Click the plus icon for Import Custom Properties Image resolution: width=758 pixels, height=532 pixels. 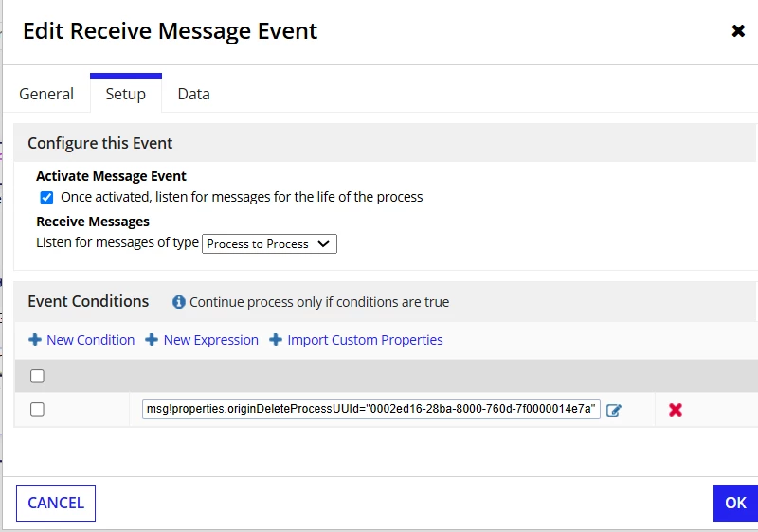pos(276,340)
